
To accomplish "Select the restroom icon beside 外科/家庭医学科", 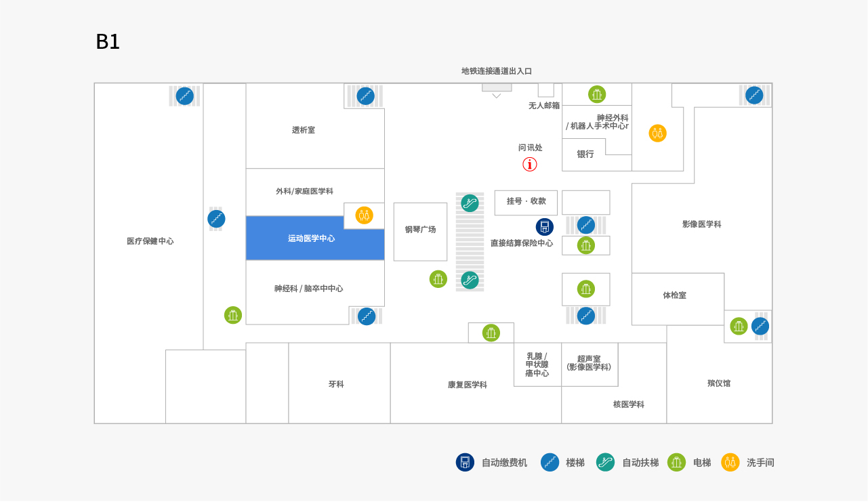I will (365, 215).
